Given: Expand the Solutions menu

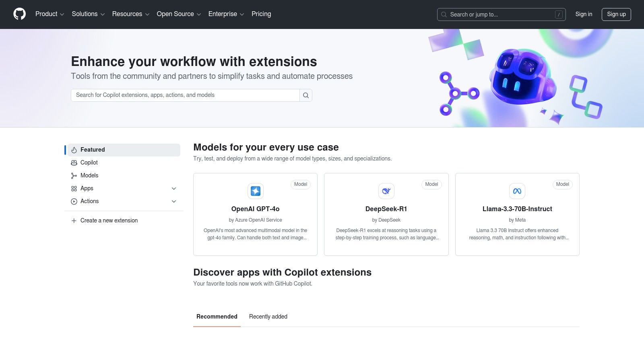Looking at the screenshot, I should click(x=88, y=14).
